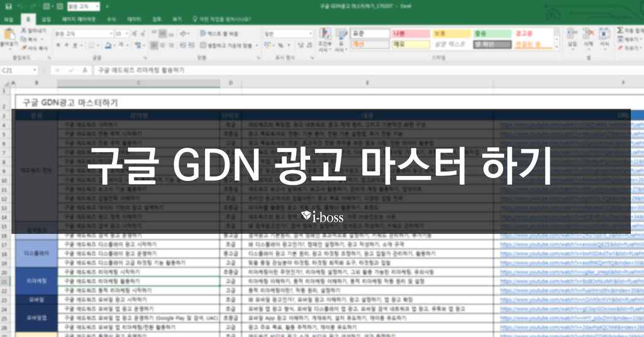Open font name dropdown in ribbon
Viewport: 644px width, 337px height.
tap(111, 34)
